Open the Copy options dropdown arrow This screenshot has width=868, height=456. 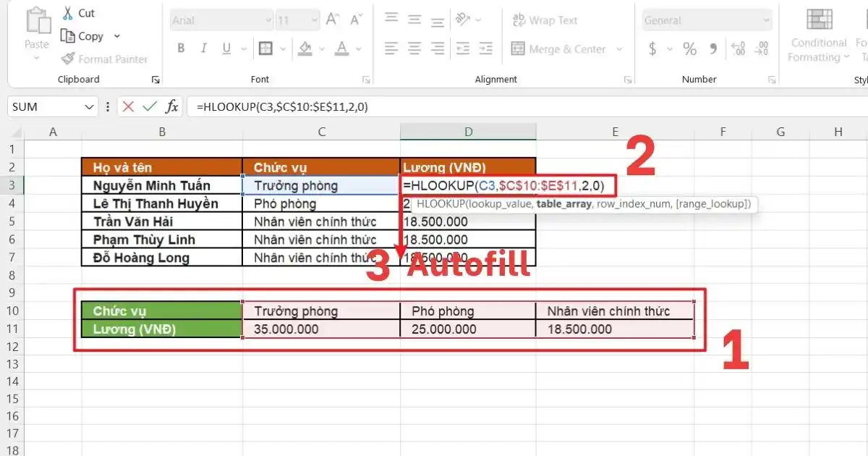pos(116,36)
